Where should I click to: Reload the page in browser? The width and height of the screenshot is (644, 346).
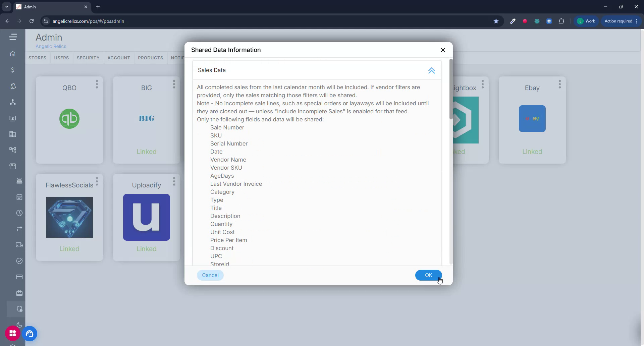[x=32, y=21]
